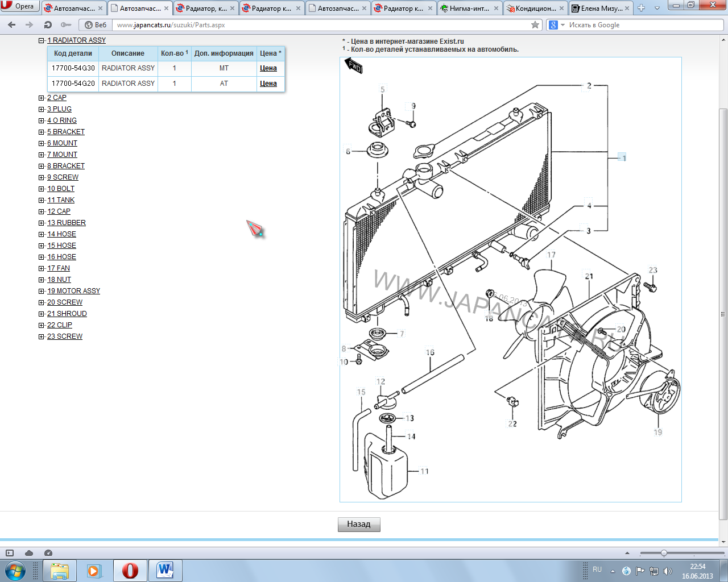Image resolution: width=728 pixels, height=582 pixels.
Task: Toggle the side panel from status bar
Action: tap(10, 553)
